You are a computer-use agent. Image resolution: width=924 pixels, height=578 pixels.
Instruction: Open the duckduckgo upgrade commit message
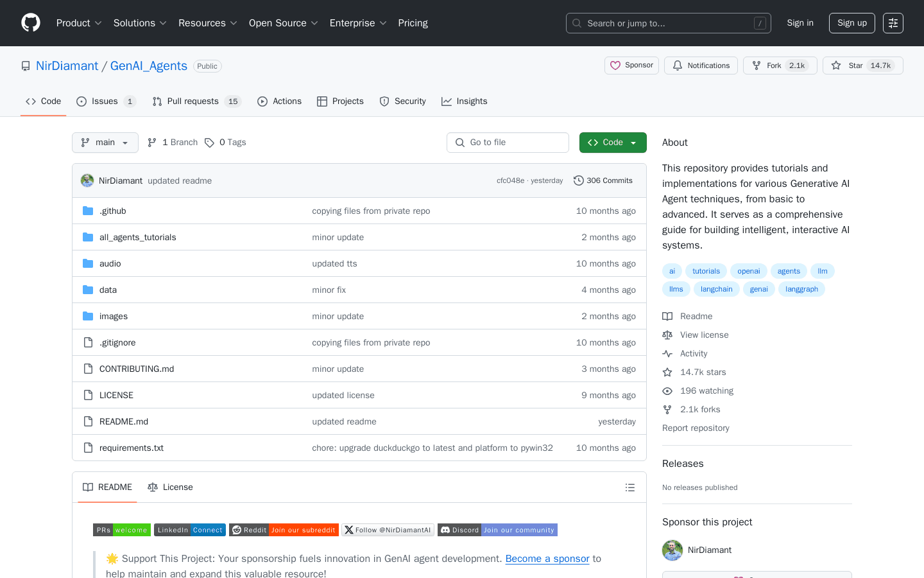tap(432, 448)
